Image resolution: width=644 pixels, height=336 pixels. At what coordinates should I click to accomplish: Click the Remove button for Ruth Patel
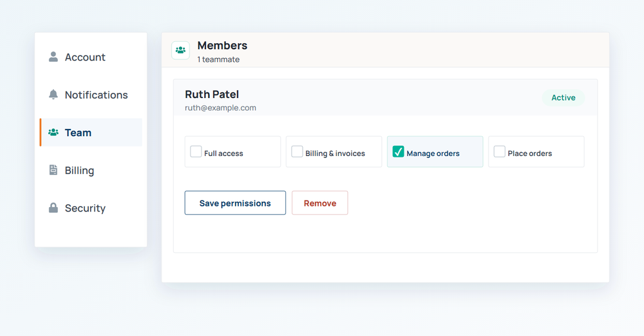point(320,203)
